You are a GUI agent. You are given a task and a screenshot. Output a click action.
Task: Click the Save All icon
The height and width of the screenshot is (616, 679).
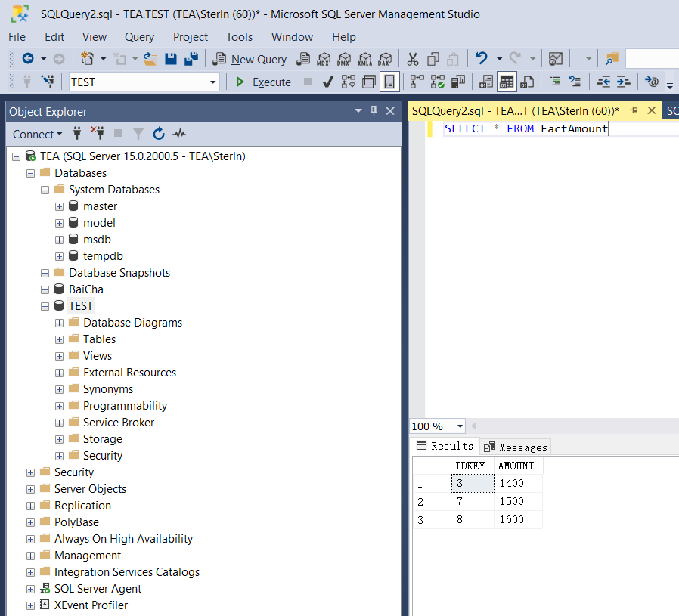pos(191,58)
